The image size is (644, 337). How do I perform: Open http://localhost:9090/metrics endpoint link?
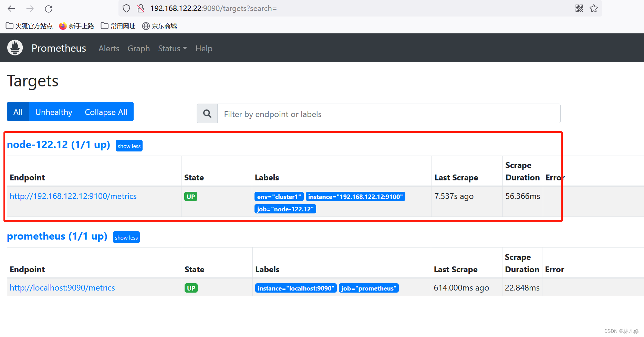click(62, 288)
